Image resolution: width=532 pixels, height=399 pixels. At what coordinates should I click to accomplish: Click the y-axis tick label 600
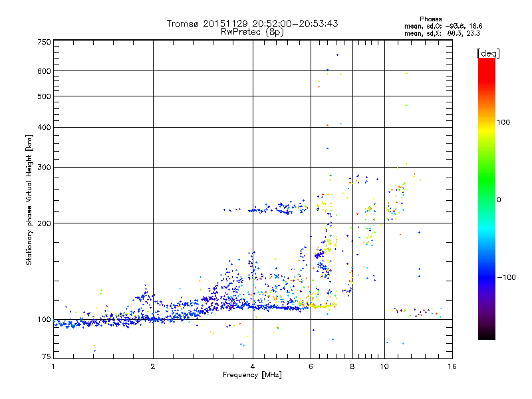pos(45,71)
